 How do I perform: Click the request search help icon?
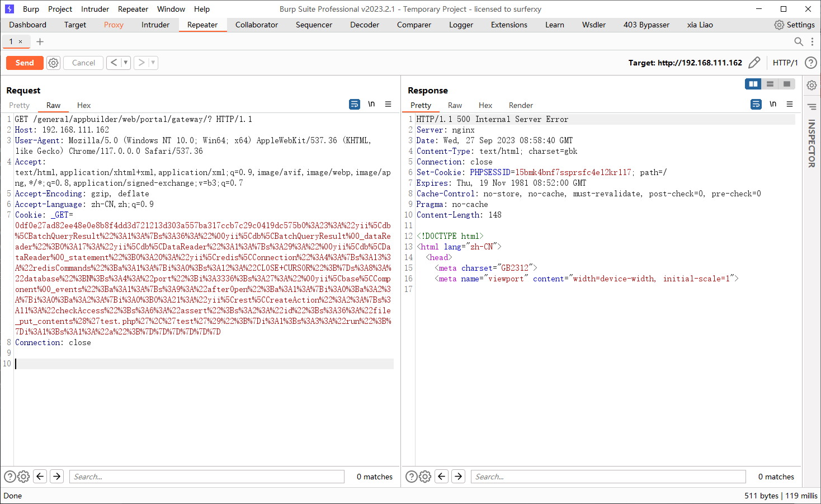pos(10,477)
